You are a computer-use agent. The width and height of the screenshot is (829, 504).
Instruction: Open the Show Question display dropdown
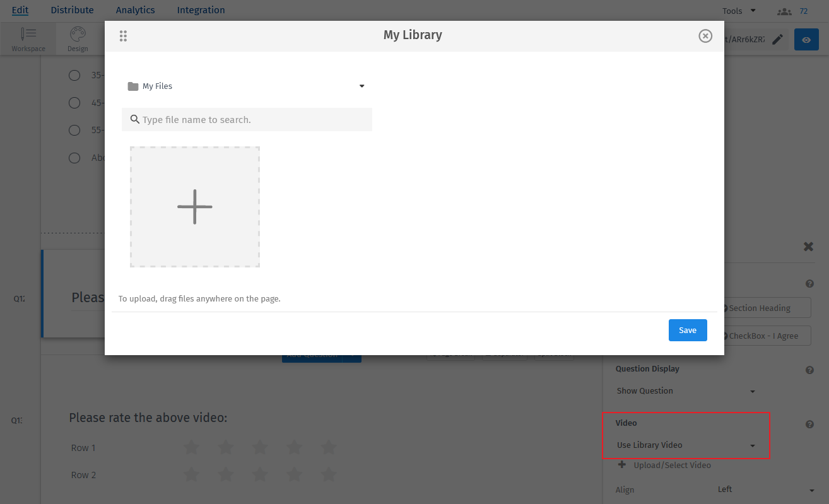[686, 390]
